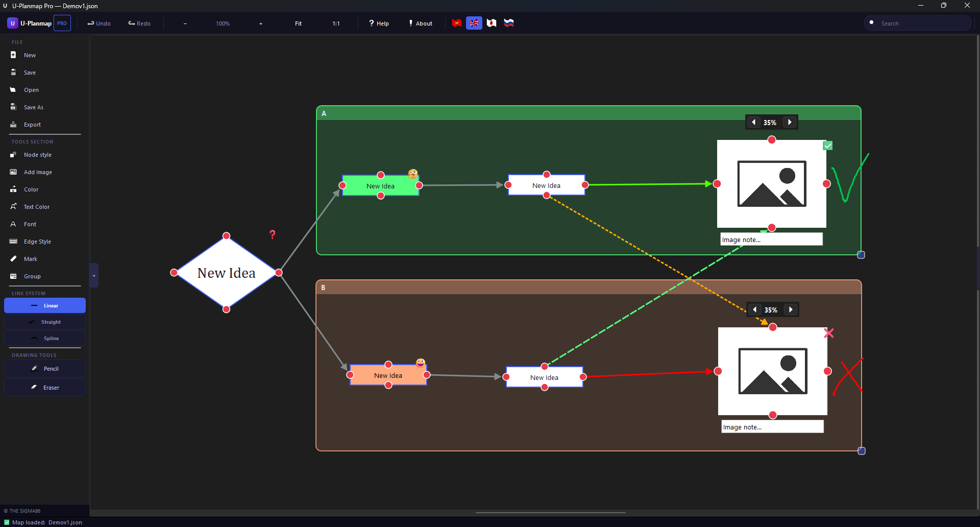Undo the last action
Viewport: 980px width, 527px height.
click(99, 23)
